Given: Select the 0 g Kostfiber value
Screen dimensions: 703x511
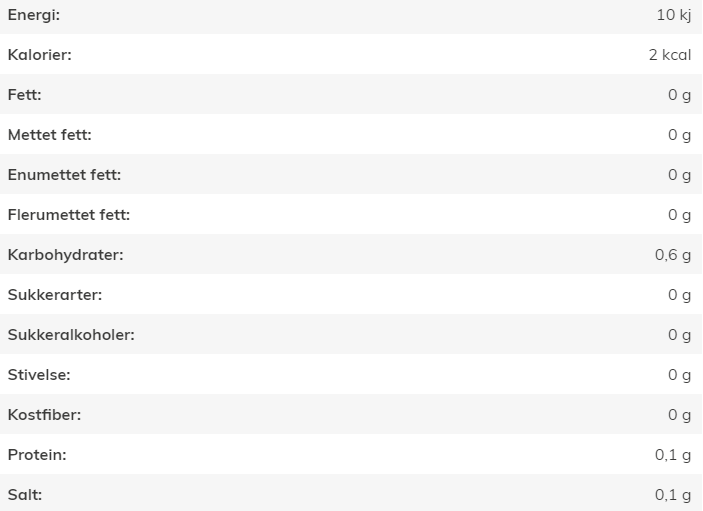Looking at the screenshot, I should (680, 415).
